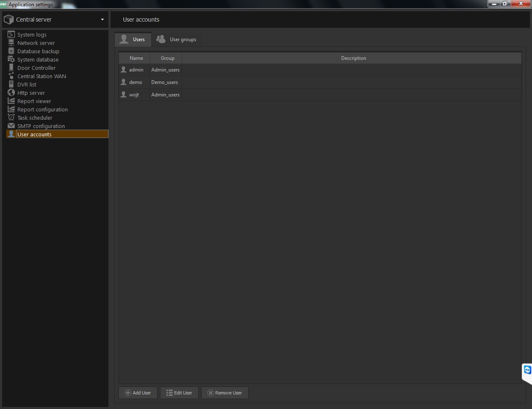532x409 pixels.
Task: Click the Http server globe icon
Action: coord(11,93)
